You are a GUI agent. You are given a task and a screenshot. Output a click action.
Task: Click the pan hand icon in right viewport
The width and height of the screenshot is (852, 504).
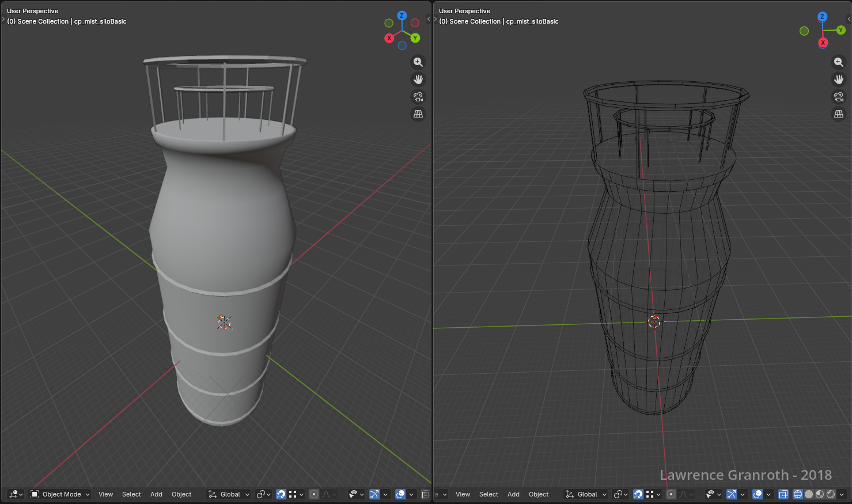pyautogui.click(x=839, y=79)
